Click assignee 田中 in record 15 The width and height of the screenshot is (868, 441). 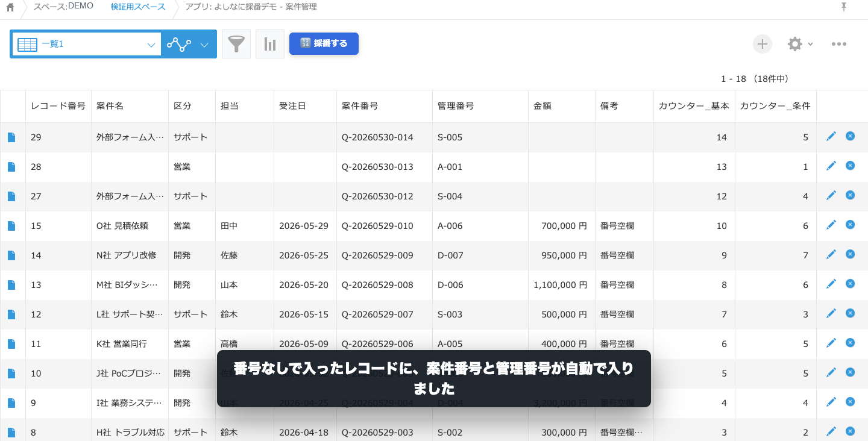[x=229, y=226]
